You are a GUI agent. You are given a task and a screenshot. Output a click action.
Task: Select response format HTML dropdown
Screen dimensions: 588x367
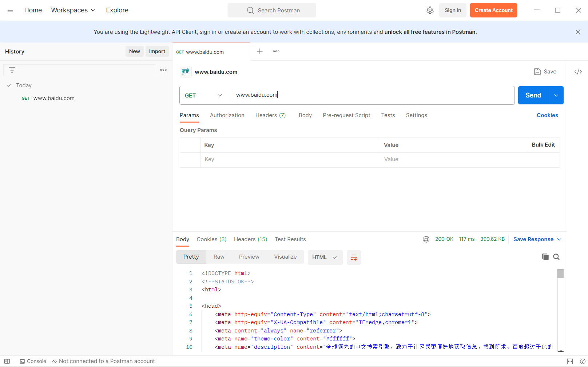[x=325, y=258]
